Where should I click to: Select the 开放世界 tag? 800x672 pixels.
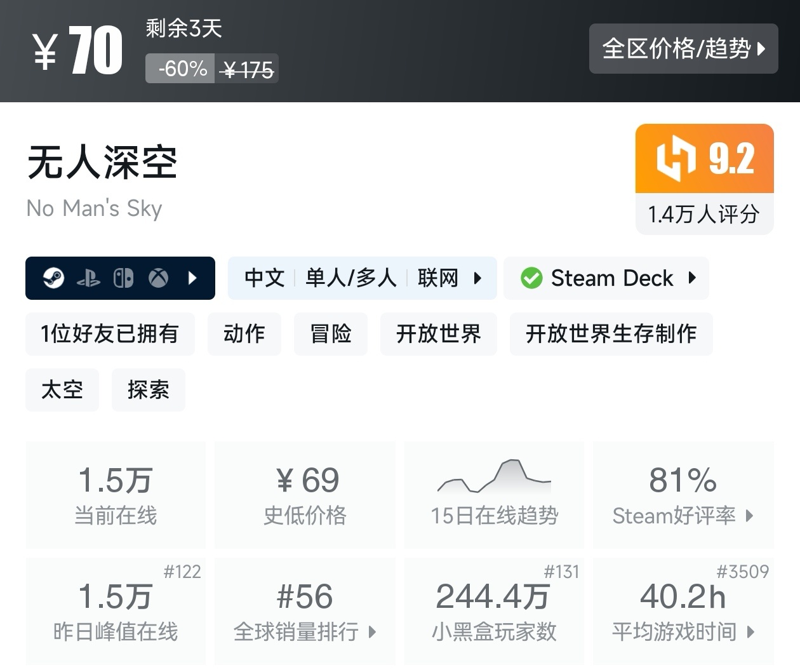(x=438, y=334)
